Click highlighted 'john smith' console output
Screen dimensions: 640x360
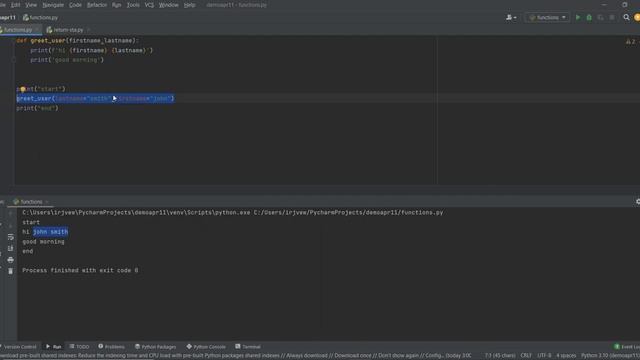pos(51,232)
